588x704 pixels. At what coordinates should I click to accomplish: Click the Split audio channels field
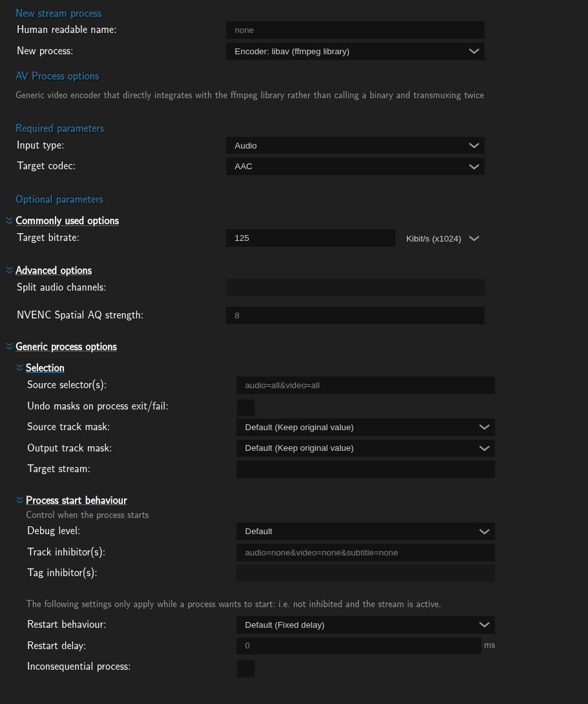(355, 287)
